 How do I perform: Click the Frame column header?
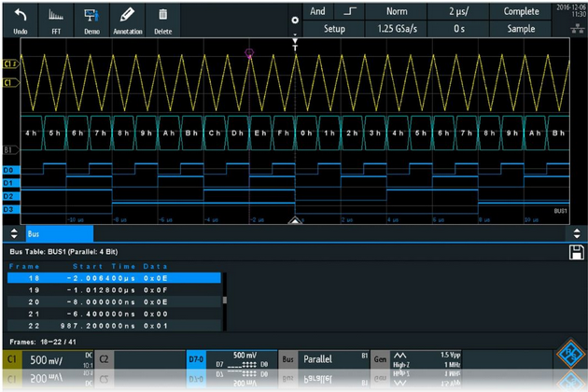click(x=24, y=266)
